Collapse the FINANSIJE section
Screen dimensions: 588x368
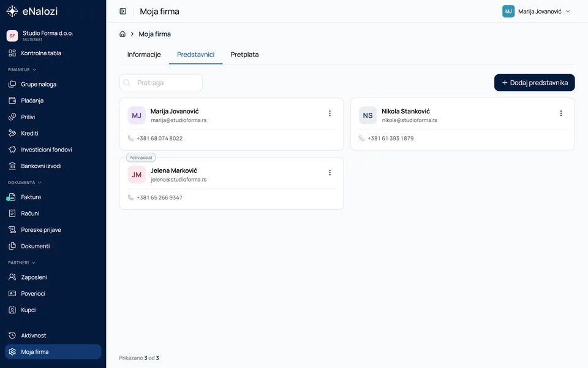[x=22, y=69]
